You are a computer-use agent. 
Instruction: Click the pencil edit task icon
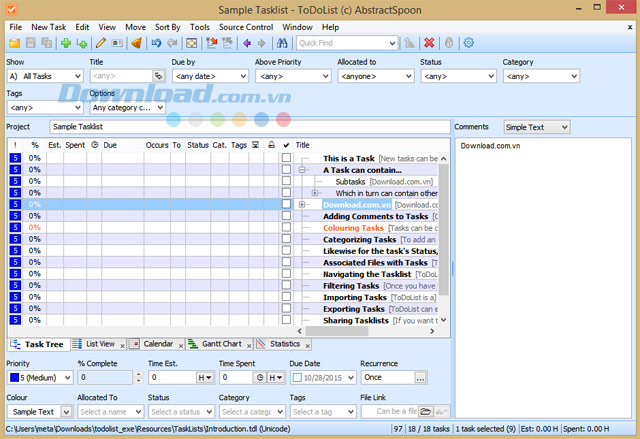pyautogui.click(x=100, y=43)
